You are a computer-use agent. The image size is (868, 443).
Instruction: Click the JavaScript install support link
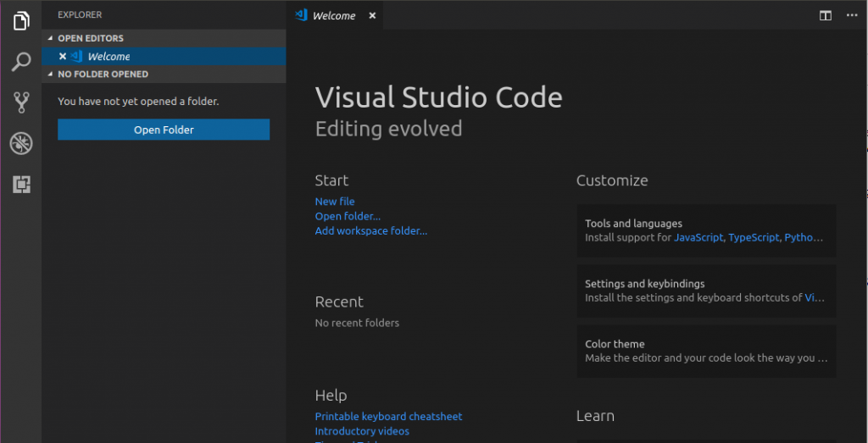(x=698, y=238)
